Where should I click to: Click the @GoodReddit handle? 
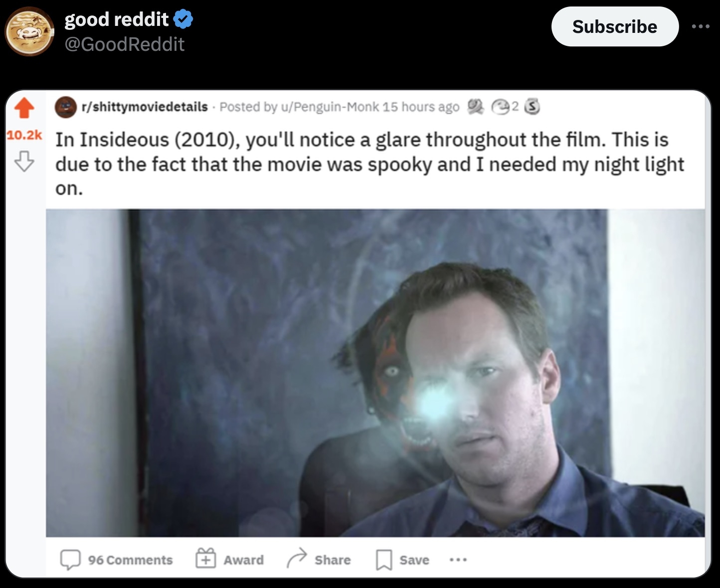(125, 44)
